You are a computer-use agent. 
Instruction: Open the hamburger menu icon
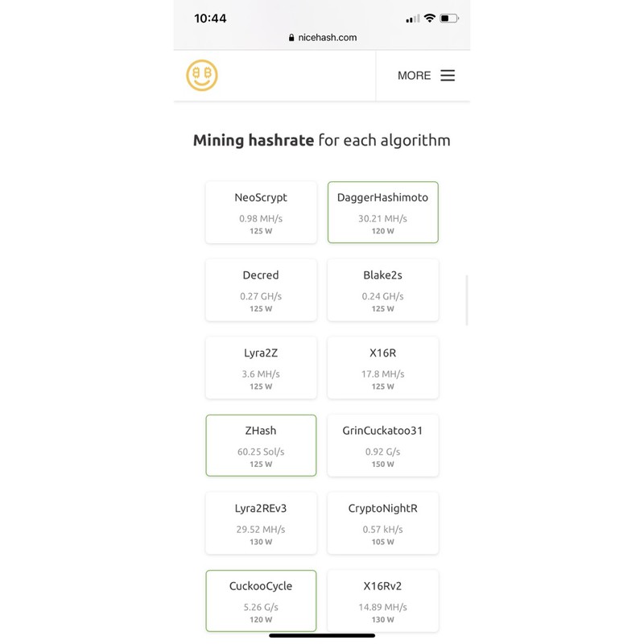coord(448,76)
